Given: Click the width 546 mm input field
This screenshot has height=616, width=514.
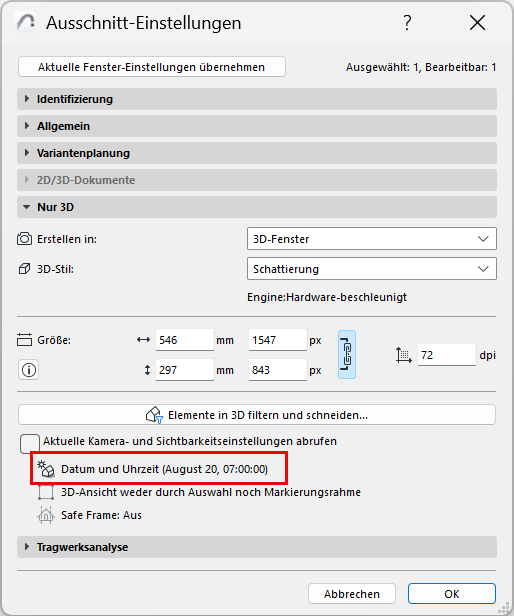Looking at the screenshot, I should pyautogui.click(x=185, y=340).
